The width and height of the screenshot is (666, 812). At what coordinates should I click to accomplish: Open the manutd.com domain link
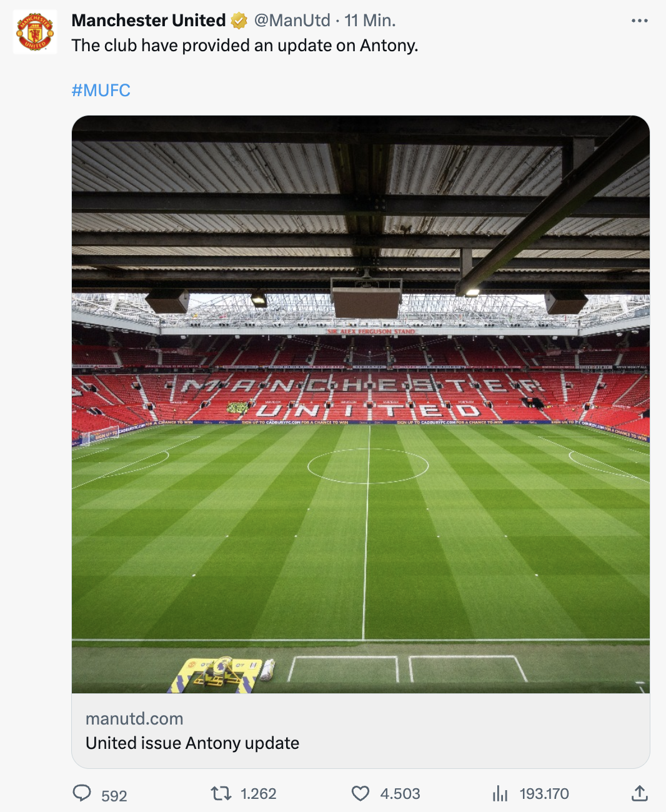(134, 719)
